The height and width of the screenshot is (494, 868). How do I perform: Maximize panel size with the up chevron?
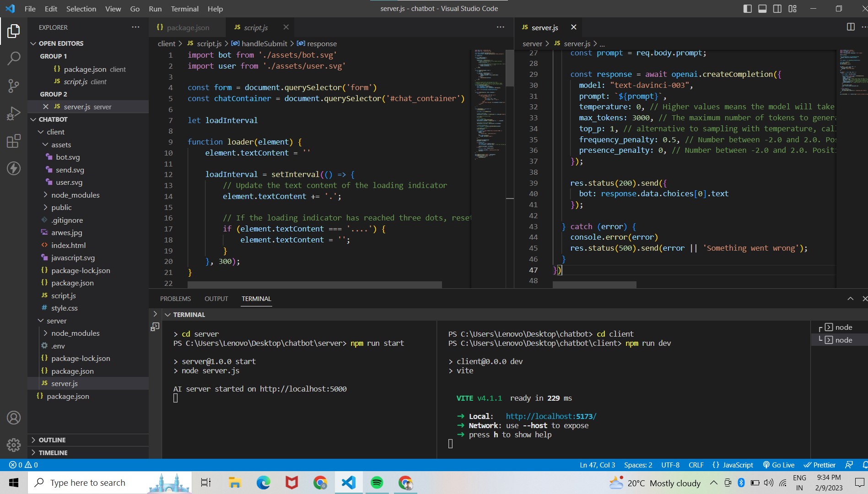click(850, 299)
